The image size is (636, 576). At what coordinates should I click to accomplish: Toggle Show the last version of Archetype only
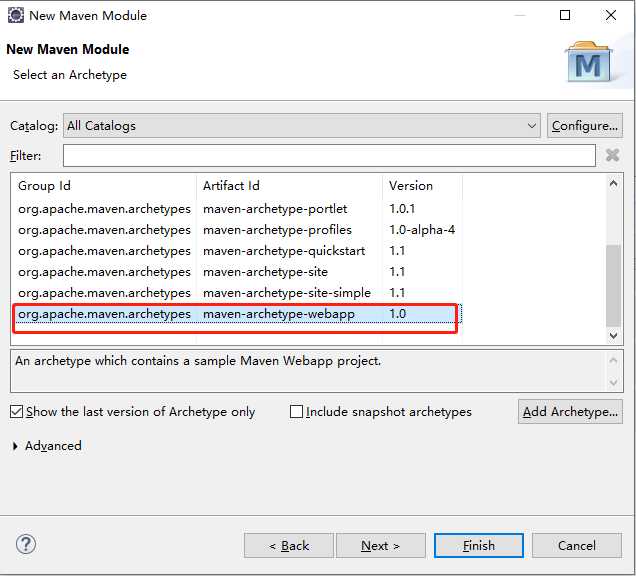click(x=17, y=411)
